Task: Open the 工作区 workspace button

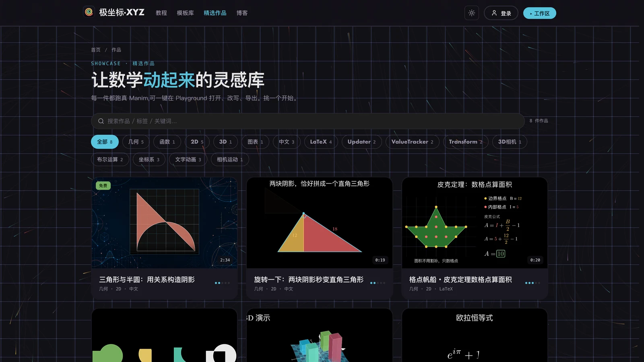Action: click(x=539, y=13)
